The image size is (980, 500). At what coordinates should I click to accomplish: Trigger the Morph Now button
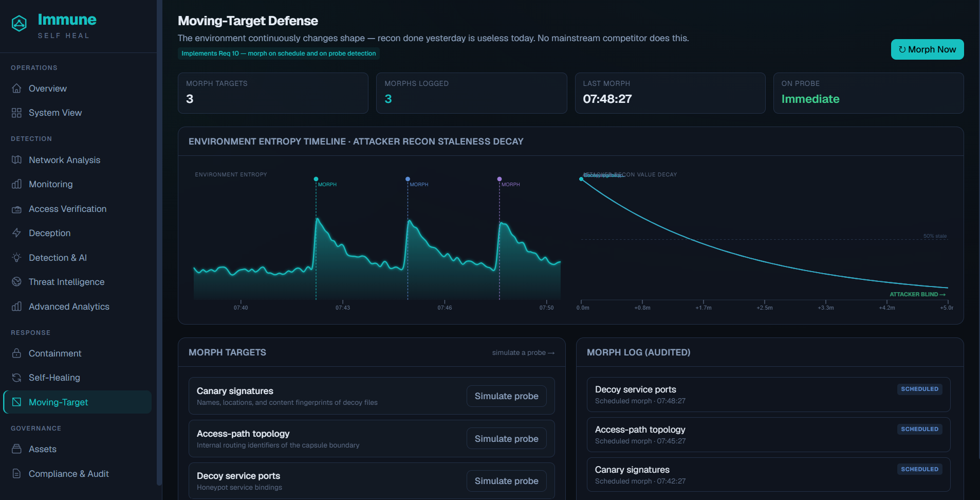tap(927, 49)
